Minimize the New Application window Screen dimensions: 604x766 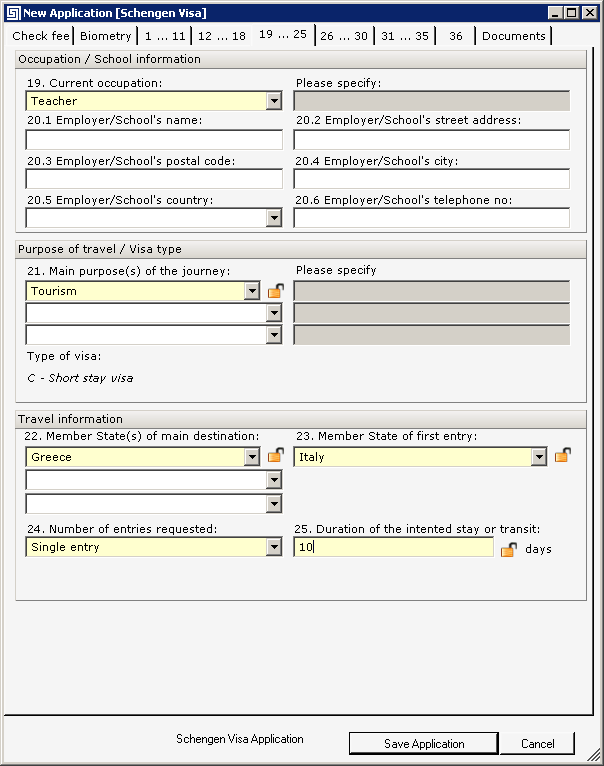pyautogui.click(x=555, y=13)
